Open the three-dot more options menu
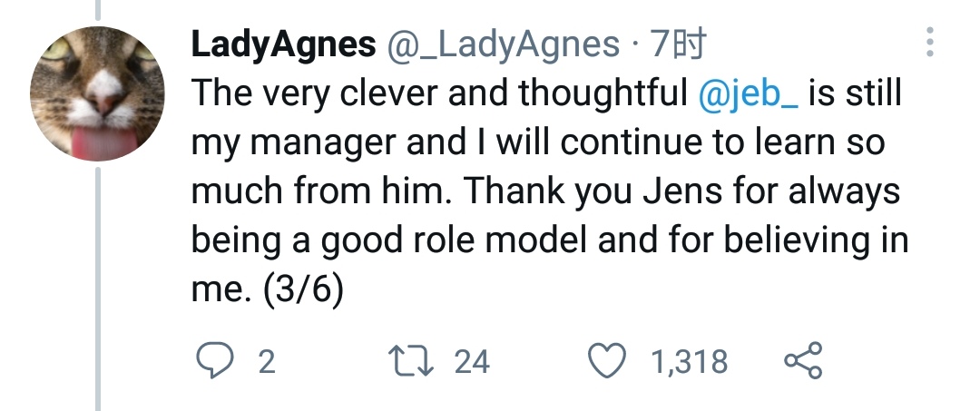The image size is (980, 411). point(929,43)
